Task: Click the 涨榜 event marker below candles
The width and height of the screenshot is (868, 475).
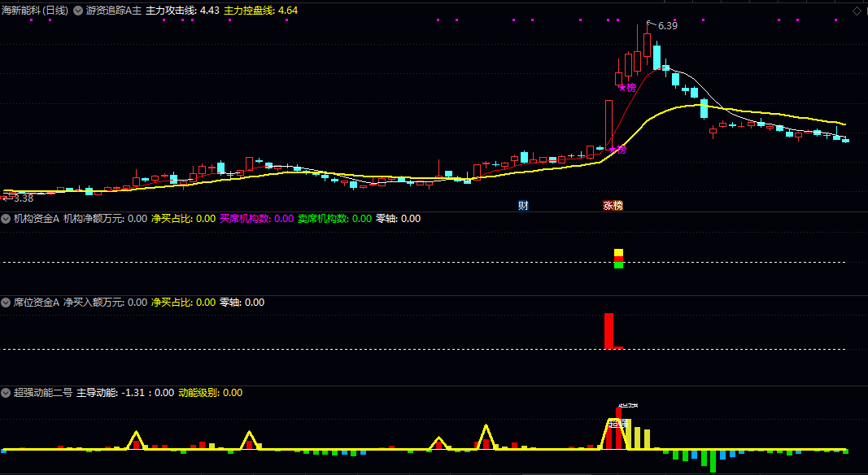Action: 613,206
